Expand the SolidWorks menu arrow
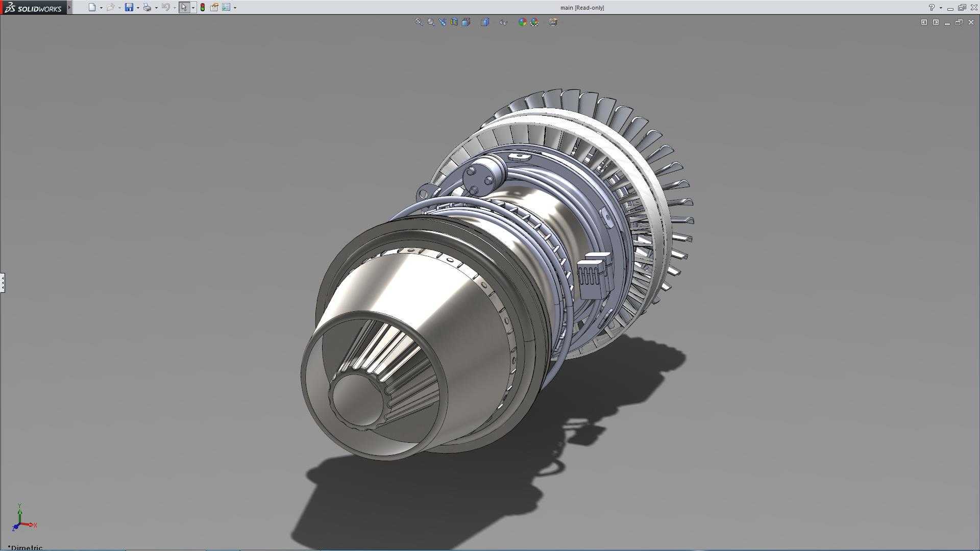The width and height of the screenshot is (980, 551). coord(69,7)
